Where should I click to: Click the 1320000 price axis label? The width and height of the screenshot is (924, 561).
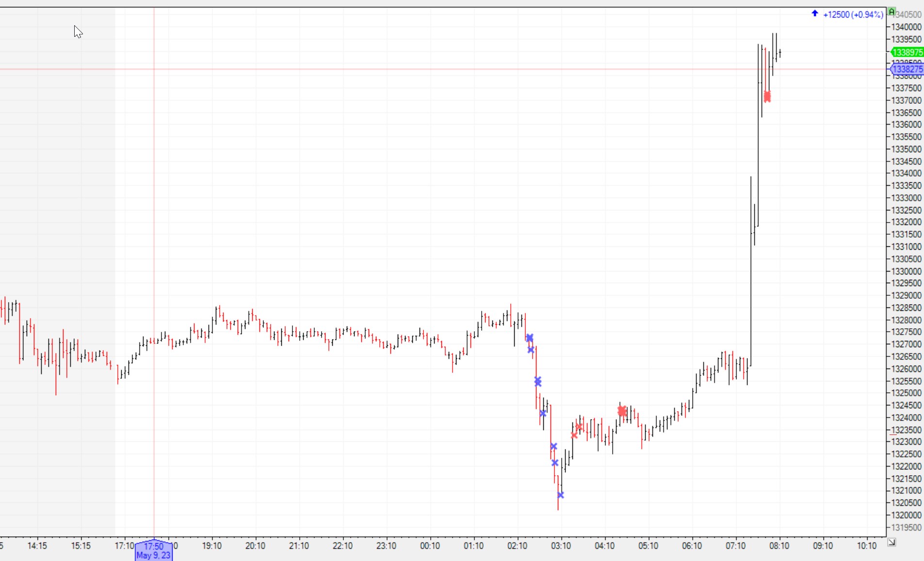(907, 515)
